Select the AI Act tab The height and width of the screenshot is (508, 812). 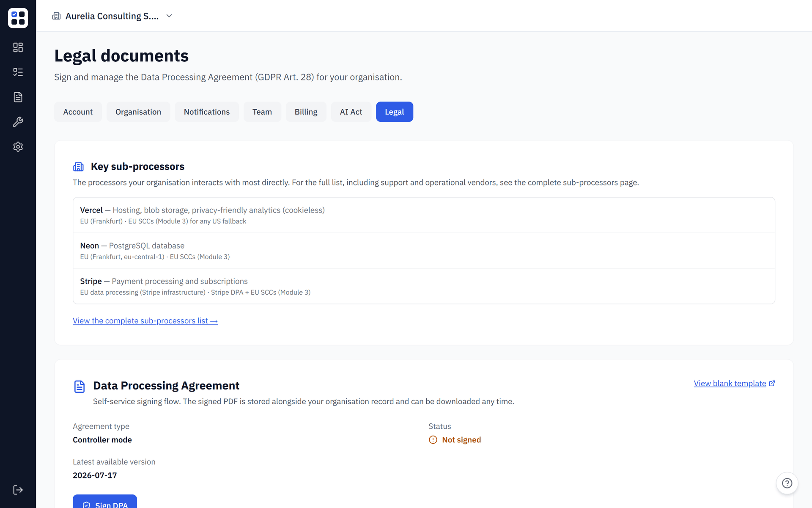click(x=351, y=112)
